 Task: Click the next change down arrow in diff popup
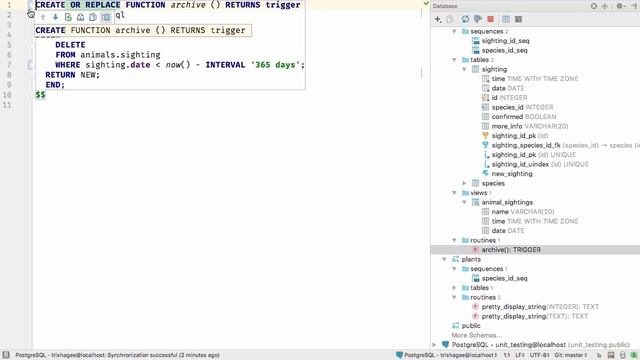click(x=55, y=17)
